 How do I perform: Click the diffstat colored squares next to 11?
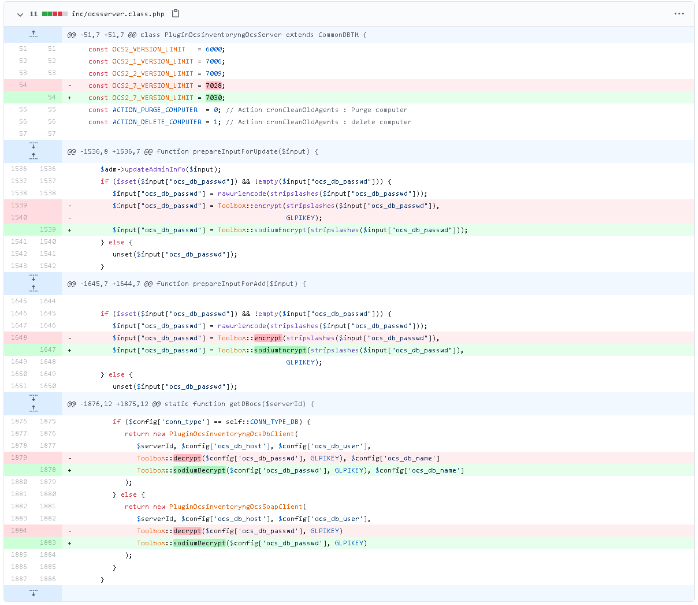point(55,14)
